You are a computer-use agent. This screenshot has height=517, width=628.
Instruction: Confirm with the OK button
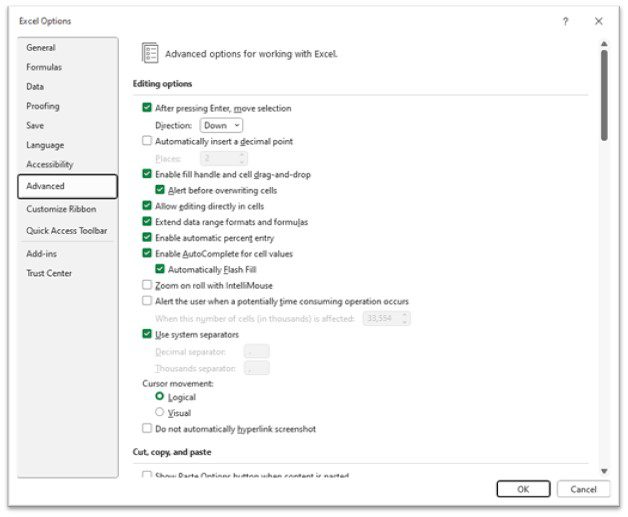pos(523,489)
